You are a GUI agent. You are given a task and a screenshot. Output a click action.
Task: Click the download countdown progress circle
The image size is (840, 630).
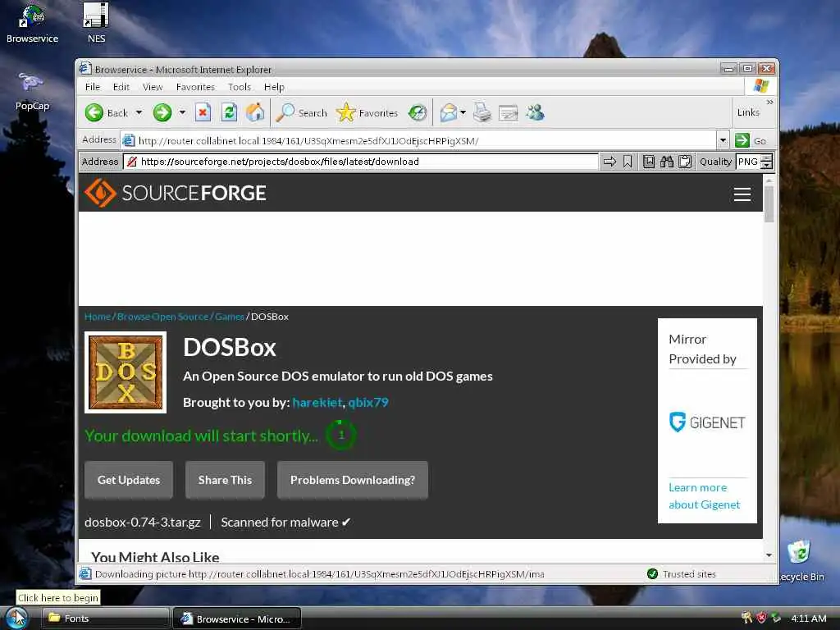pos(341,435)
